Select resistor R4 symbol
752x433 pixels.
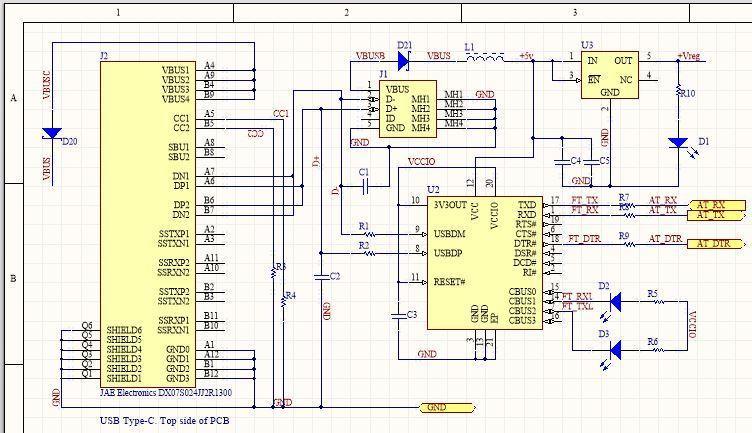tap(283, 301)
